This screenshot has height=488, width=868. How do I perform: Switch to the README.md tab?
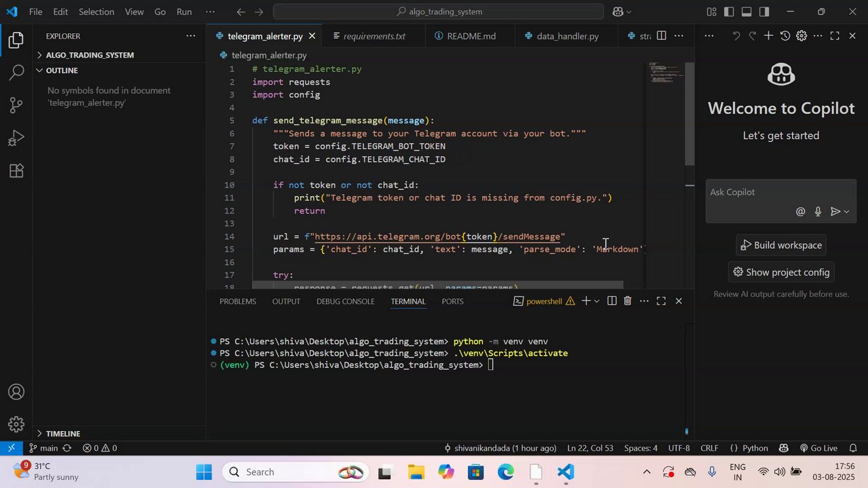(x=471, y=36)
